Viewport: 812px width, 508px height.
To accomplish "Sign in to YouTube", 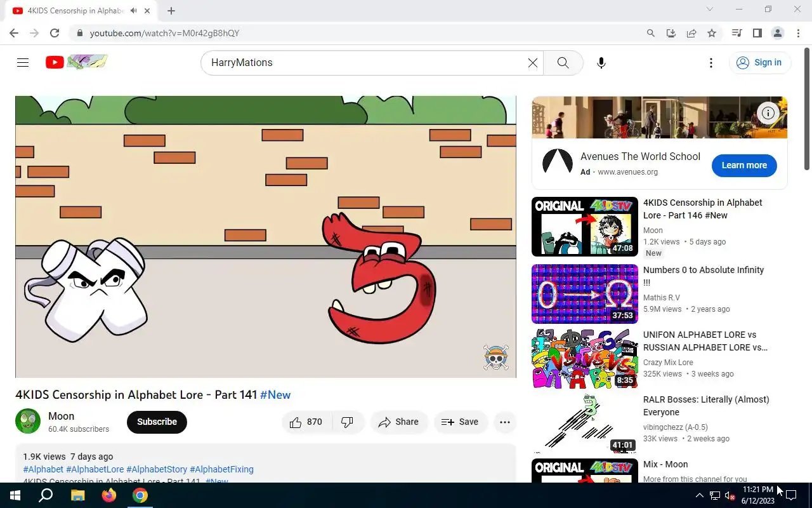I will click(x=759, y=63).
